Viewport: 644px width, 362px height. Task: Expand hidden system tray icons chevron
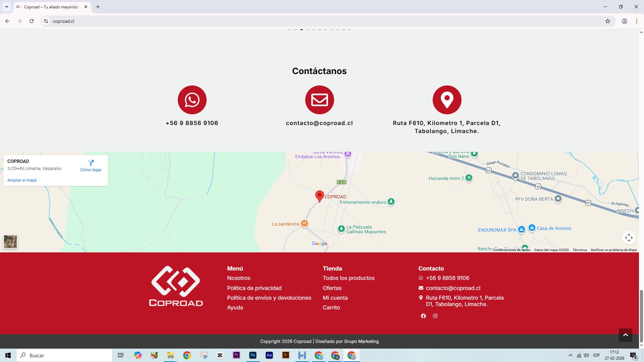click(570, 355)
